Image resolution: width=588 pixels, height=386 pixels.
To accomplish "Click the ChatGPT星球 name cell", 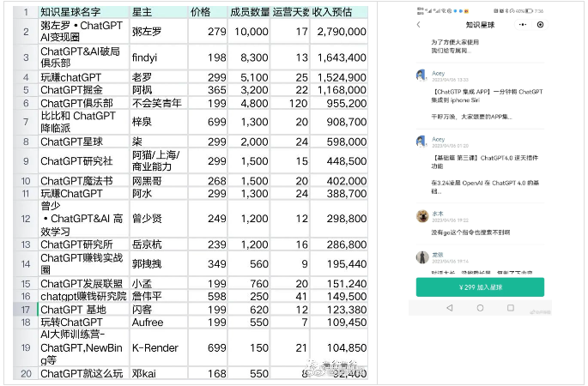I will pos(84,142).
